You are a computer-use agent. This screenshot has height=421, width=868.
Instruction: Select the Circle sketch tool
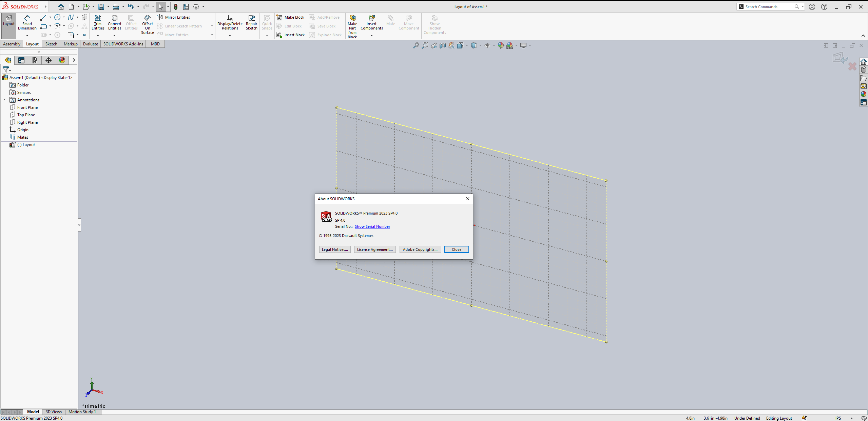point(57,17)
